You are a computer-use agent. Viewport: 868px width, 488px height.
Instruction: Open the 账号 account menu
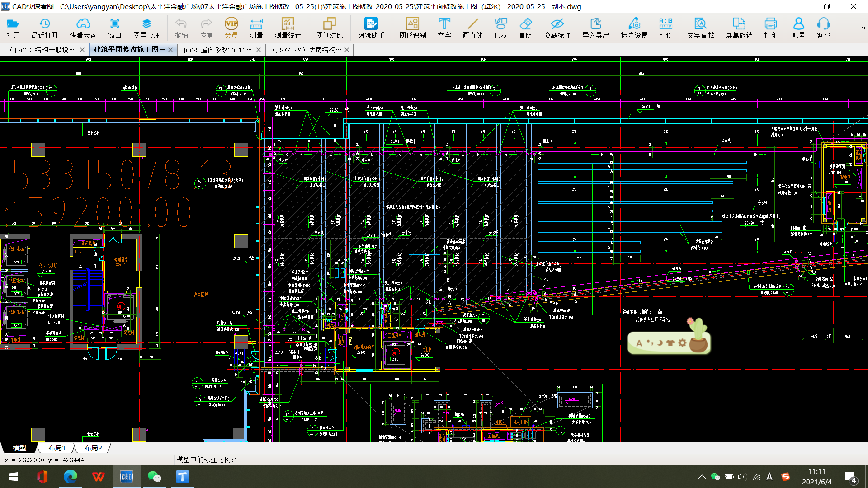coord(799,28)
